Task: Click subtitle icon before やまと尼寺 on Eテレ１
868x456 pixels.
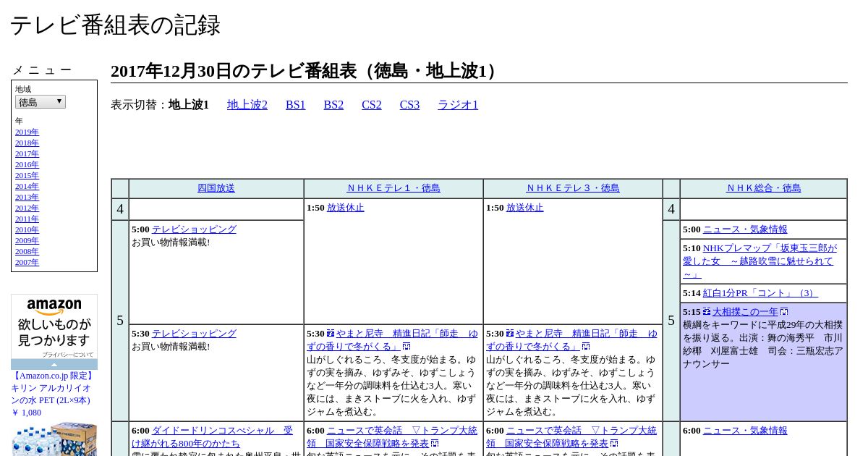Action: pos(331,334)
